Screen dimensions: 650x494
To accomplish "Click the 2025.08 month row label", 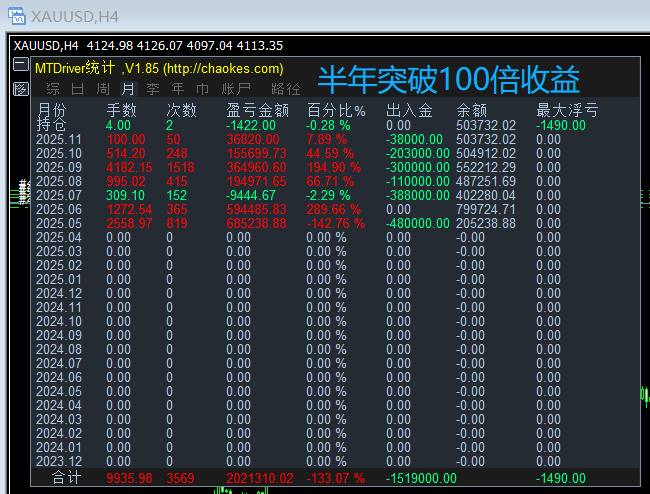I will (59, 182).
